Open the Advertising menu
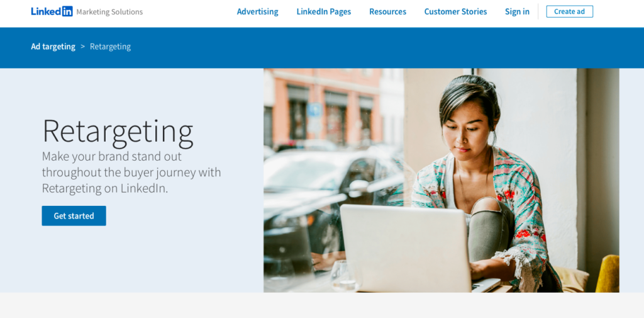 pyautogui.click(x=257, y=11)
